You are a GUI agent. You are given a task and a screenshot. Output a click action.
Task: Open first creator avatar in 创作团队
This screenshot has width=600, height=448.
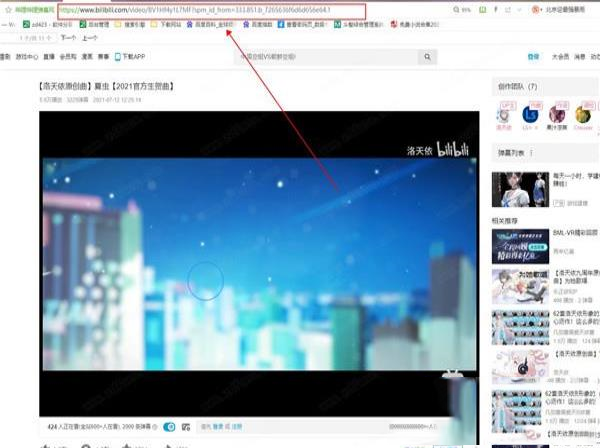(505, 115)
